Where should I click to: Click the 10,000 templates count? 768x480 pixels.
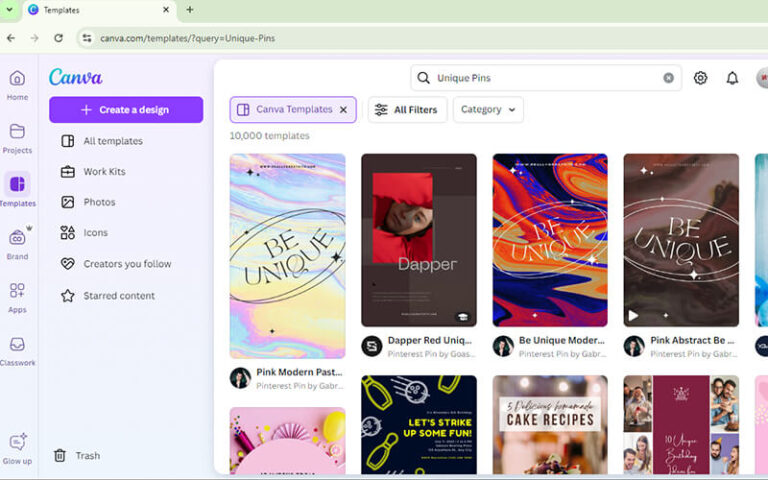[x=269, y=136]
